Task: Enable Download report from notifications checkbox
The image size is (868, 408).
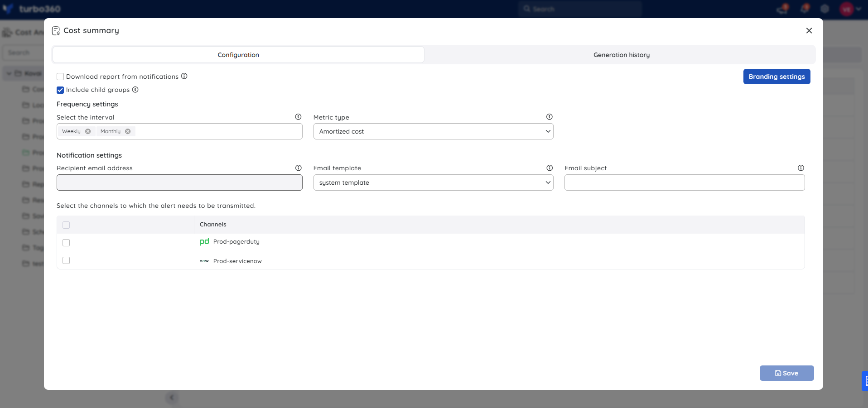Action: coord(60,77)
